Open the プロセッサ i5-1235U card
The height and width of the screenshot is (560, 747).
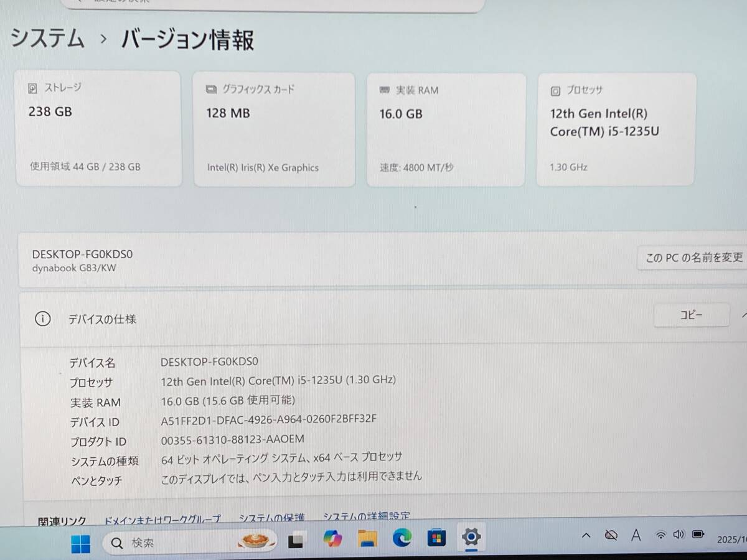(x=616, y=129)
